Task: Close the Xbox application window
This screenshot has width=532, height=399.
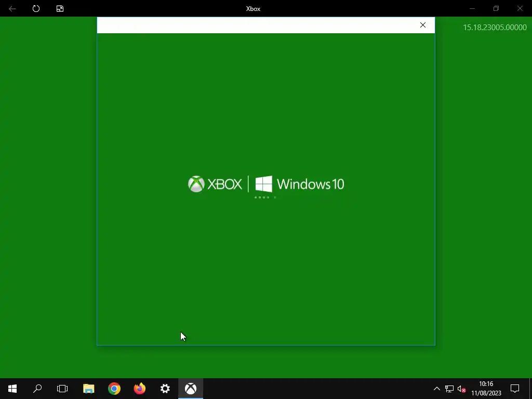Action: 520,8
